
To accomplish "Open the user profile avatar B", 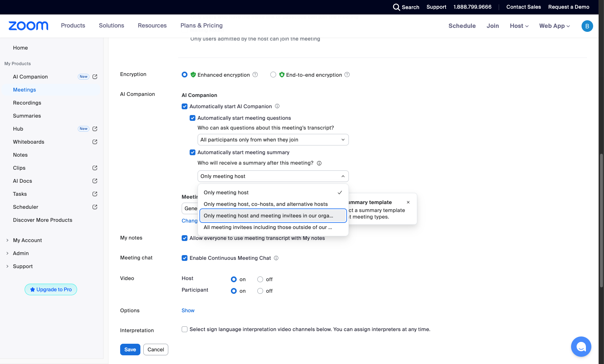I will click(587, 26).
